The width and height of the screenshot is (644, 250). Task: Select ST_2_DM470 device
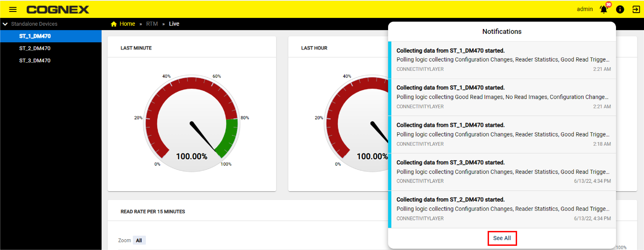35,48
